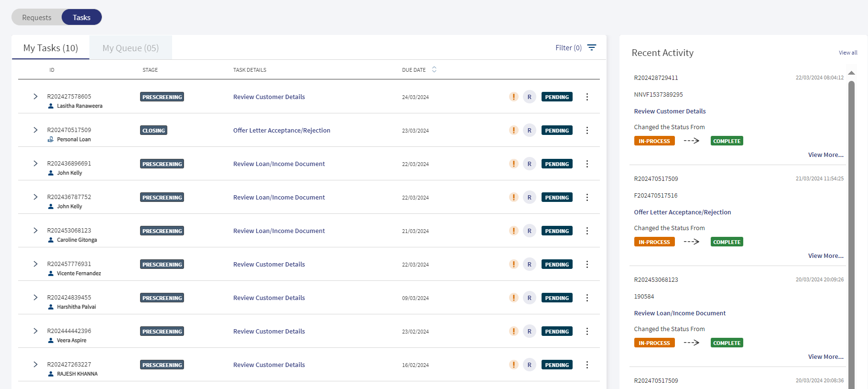This screenshot has width=868, height=389.
Task: Click the Recent Activity scrollbar up arrow
Action: (x=851, y=73)
